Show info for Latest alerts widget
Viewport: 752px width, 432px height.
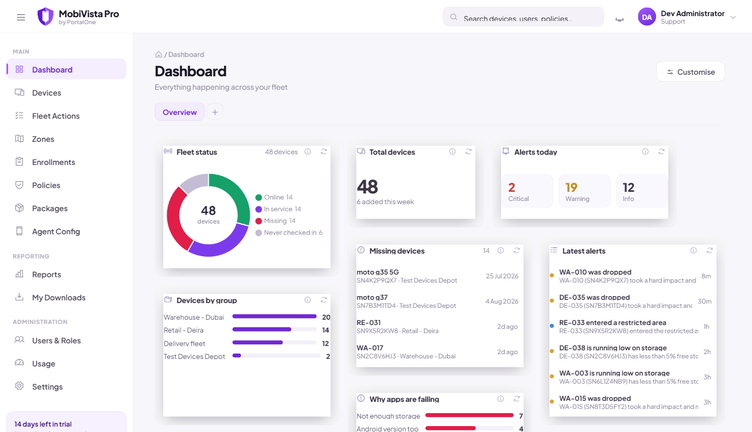693,250
